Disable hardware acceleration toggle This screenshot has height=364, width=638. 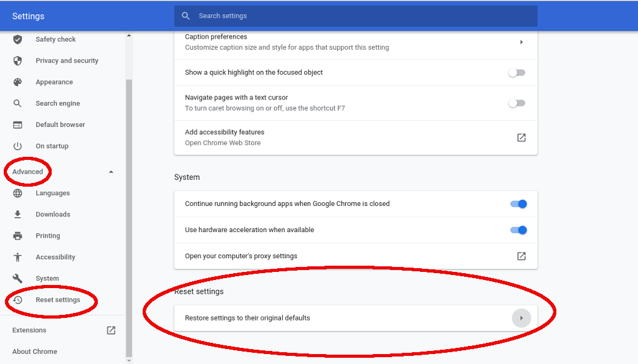518,230
